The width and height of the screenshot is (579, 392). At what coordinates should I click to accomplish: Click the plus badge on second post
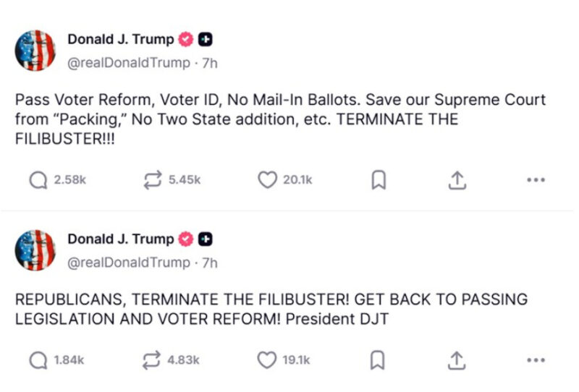click(x=205, y=239)
